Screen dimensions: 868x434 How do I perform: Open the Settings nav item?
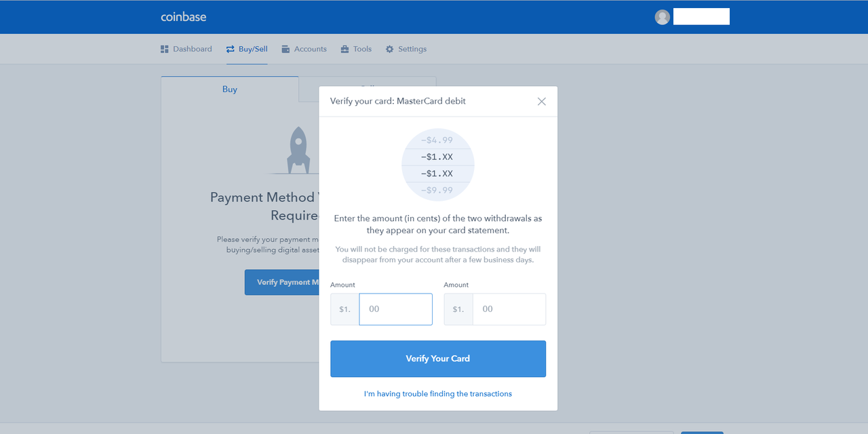click(x=406, y=49)
